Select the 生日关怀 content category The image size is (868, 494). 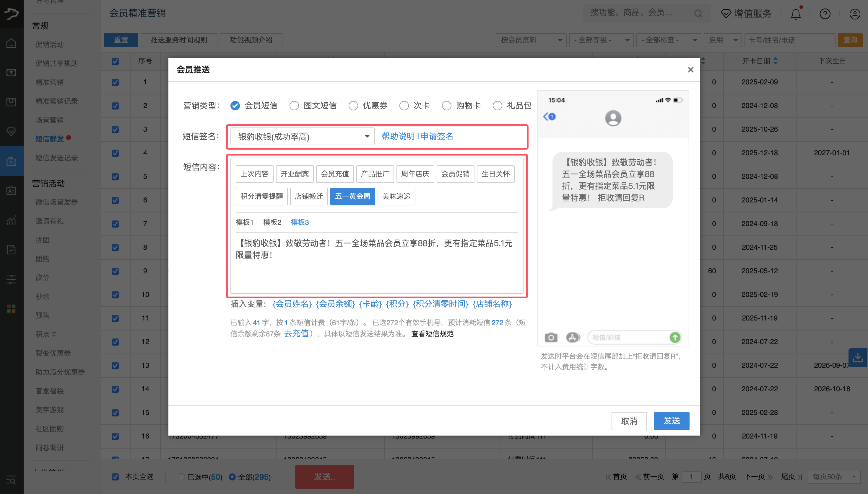495,174
